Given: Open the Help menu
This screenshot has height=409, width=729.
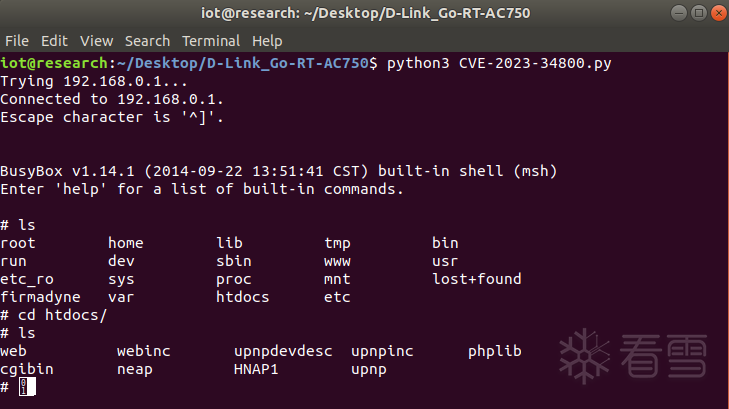Looking at the screenshot, I should click(267, 41).
